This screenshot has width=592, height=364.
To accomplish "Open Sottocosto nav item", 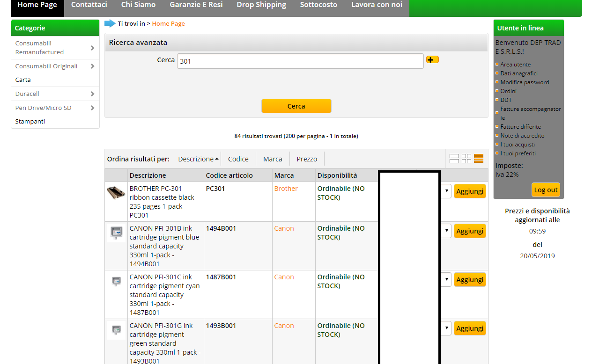I will (x=318, y=5).
